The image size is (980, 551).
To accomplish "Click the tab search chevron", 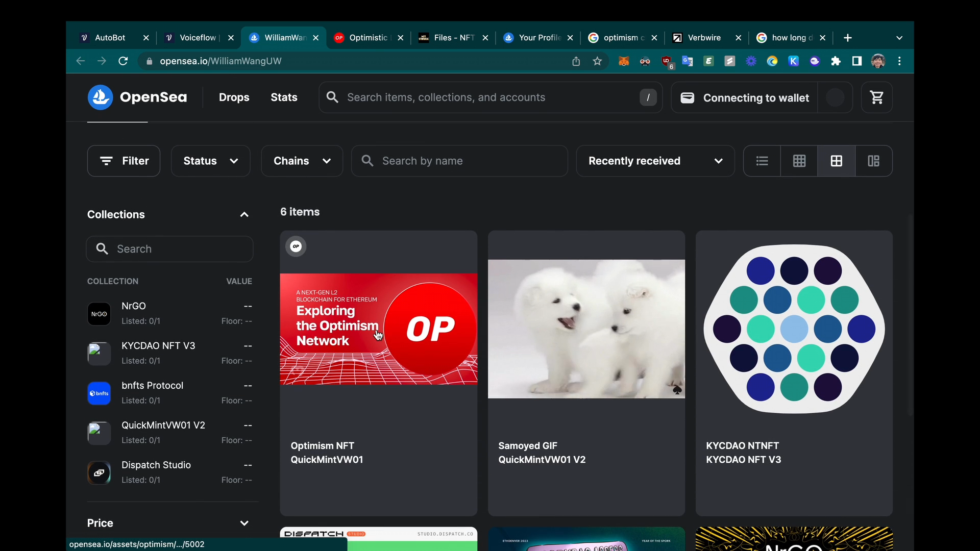I will coord(899,38).
